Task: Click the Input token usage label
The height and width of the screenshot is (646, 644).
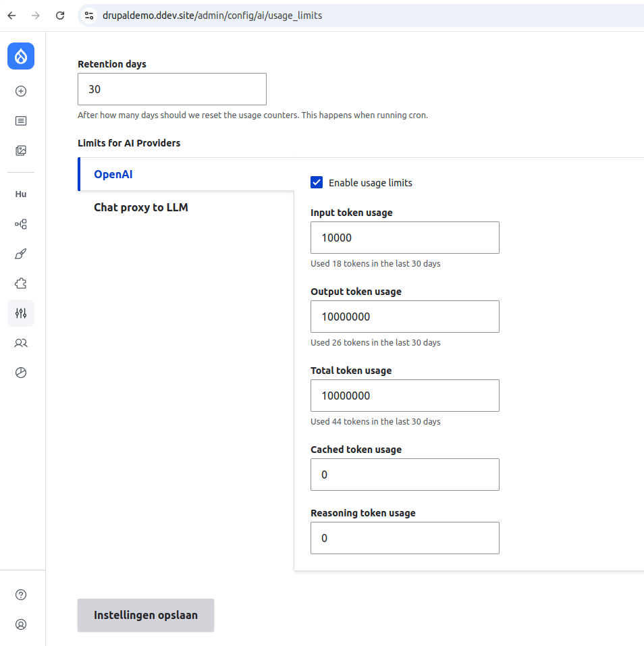Action: point(352,213)
